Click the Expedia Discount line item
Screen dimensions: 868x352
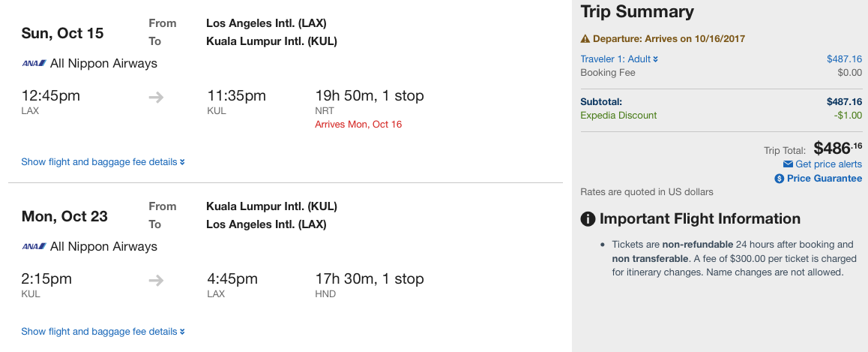[618, 116]
